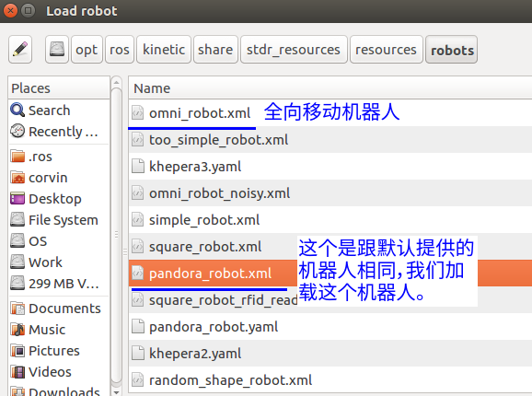Viewport: 532px width, 396px height.
Task: Open Pictures in Places
Action: [x=59, y=351]
